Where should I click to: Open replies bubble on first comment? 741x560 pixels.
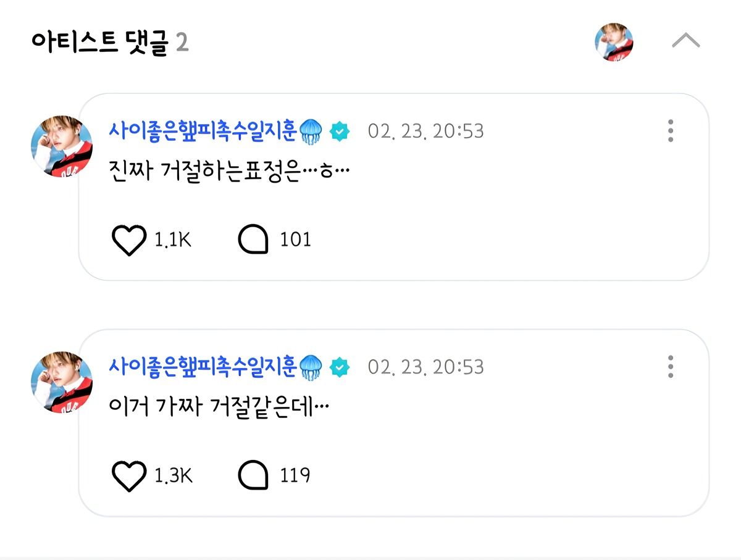pos(253,240)
